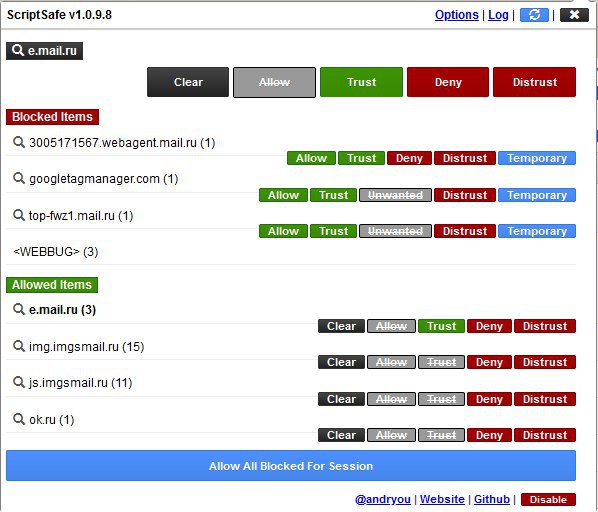Click Temporary for googletagmanager.com
The height and width of the screenshot is (512, 598).
(x=537, y=195)
